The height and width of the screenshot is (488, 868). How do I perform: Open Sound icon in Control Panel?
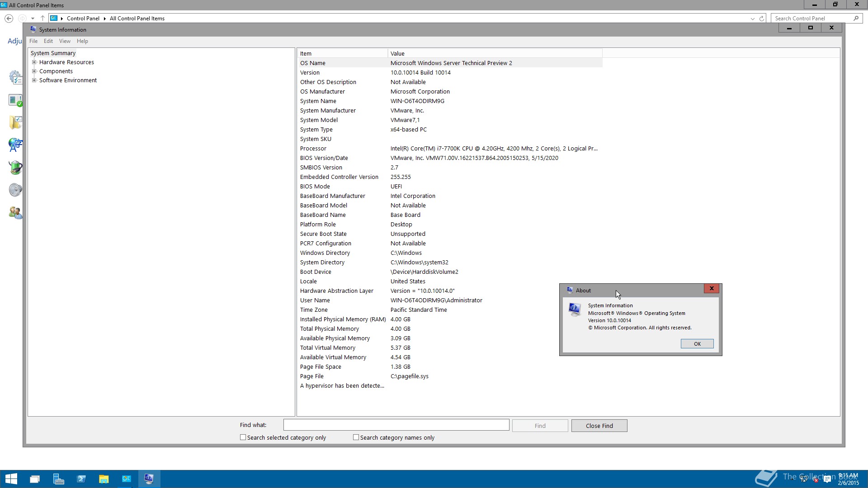15,190
